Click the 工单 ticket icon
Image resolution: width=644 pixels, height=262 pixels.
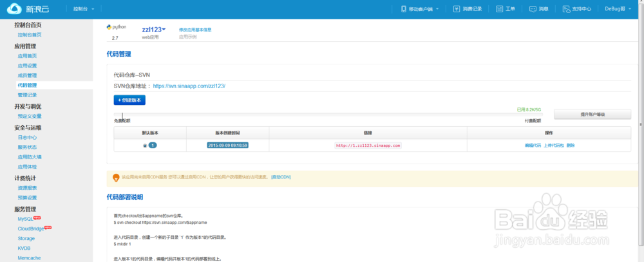(x=500, y=8)
